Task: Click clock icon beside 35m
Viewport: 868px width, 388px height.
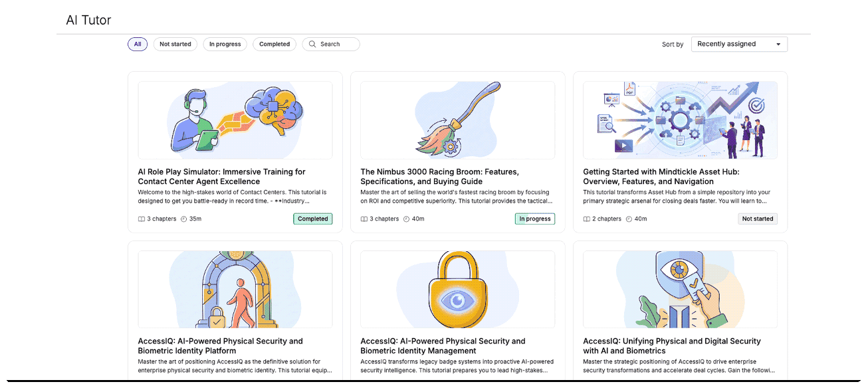Action: coord(183,219)
